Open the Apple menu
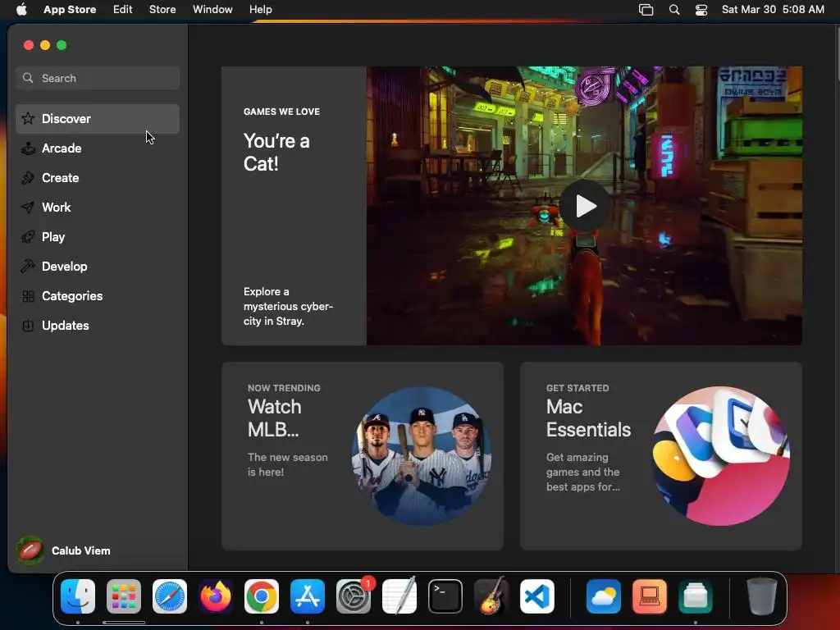 coord(21,10)
